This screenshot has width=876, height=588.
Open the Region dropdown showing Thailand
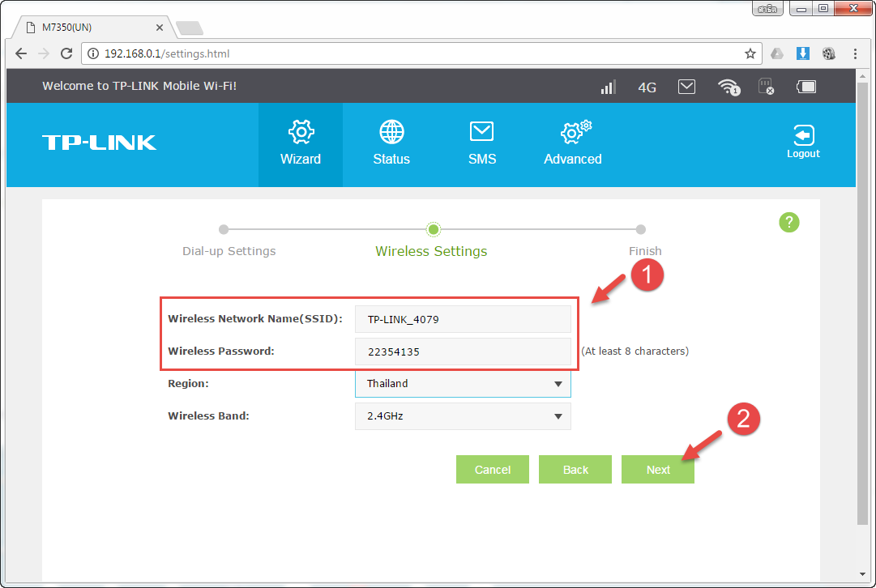click(463, 384)
